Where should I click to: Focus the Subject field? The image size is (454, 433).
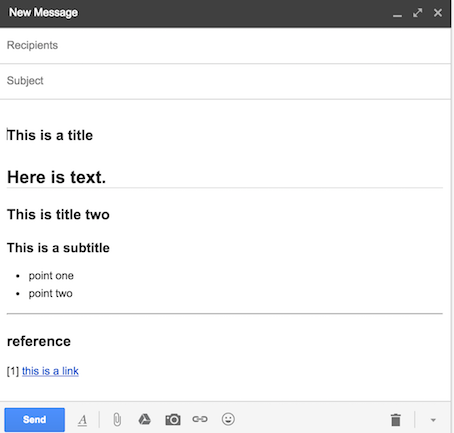coord(225,81)
